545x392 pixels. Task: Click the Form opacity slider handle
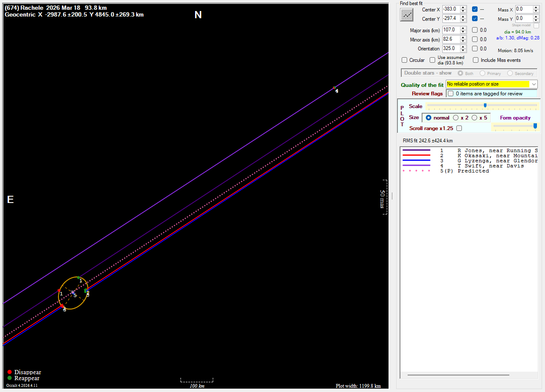pos(535,126)
